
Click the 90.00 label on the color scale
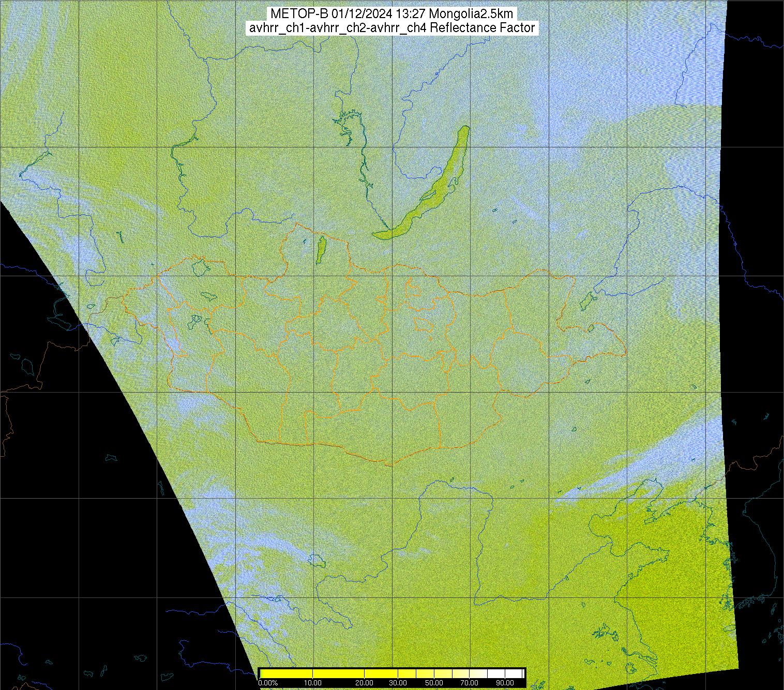click(x=505, y=683)
